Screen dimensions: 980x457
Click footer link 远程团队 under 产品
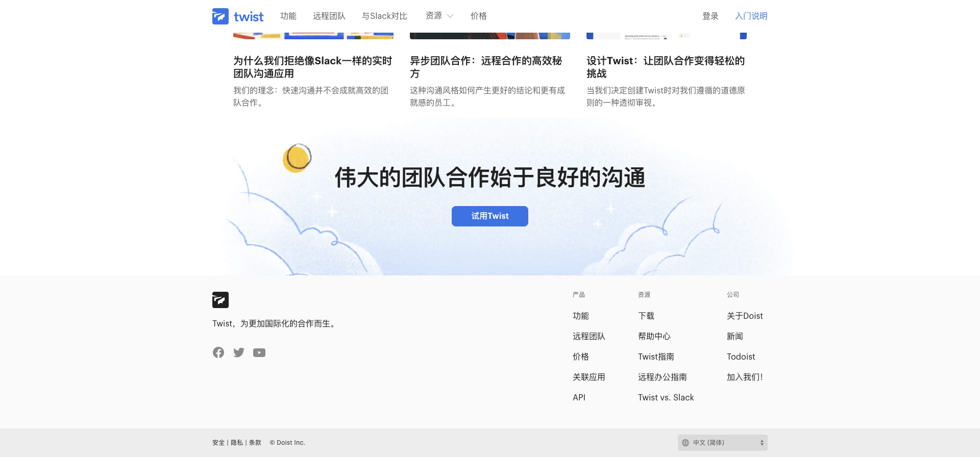(x=589, y=336)
